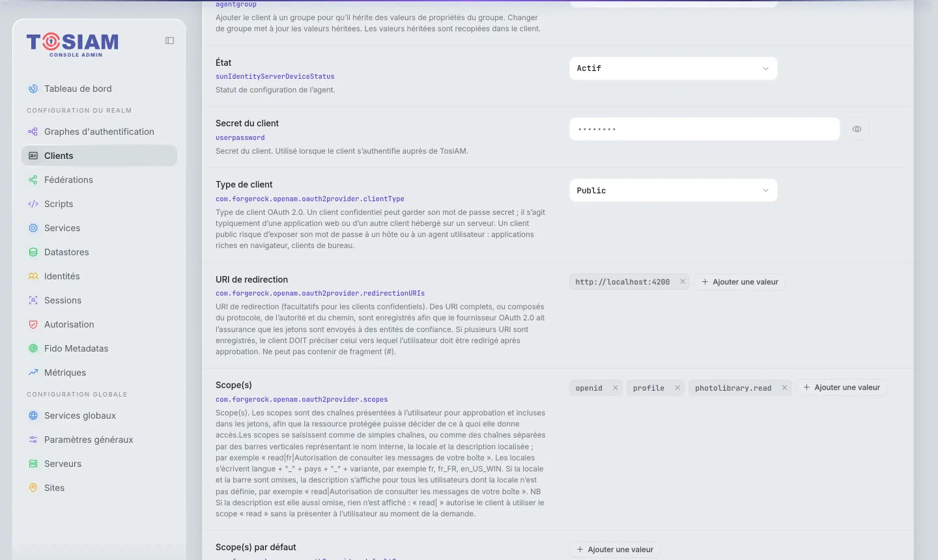Click the Fédérations share icon
Image resolution: width=938 pixels, height=560 pixels.
(33, 180)
